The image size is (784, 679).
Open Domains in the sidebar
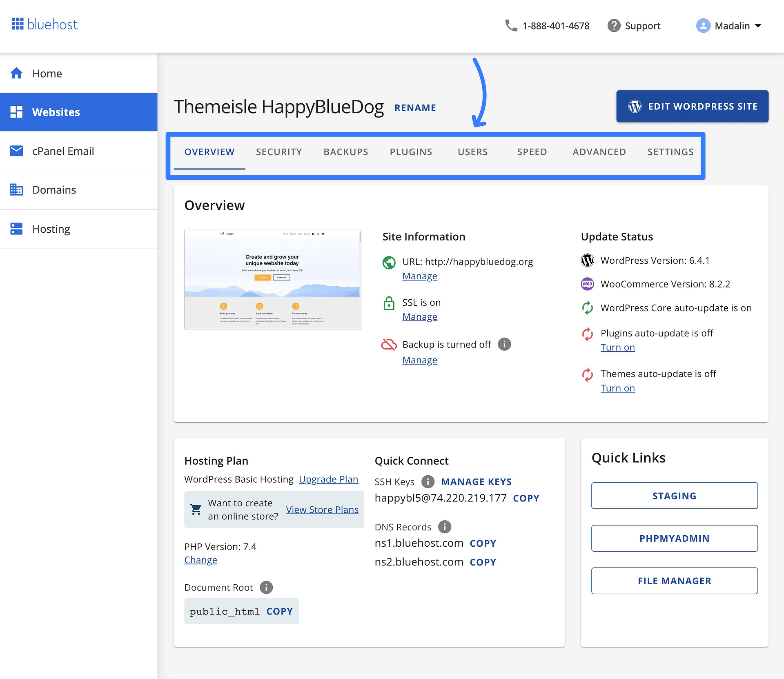54,190
